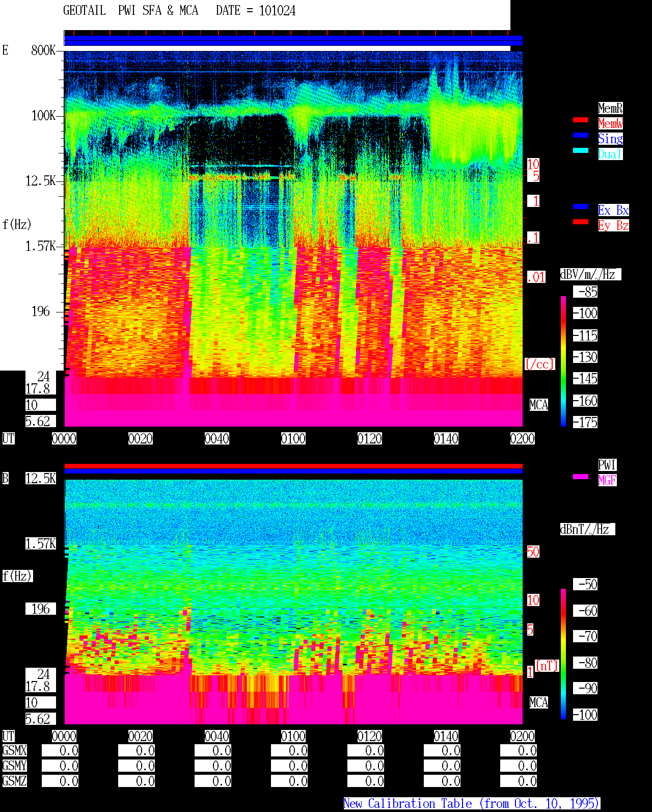
Task: Click the 0020 time tick below B panel
Action: pos(141,736)
